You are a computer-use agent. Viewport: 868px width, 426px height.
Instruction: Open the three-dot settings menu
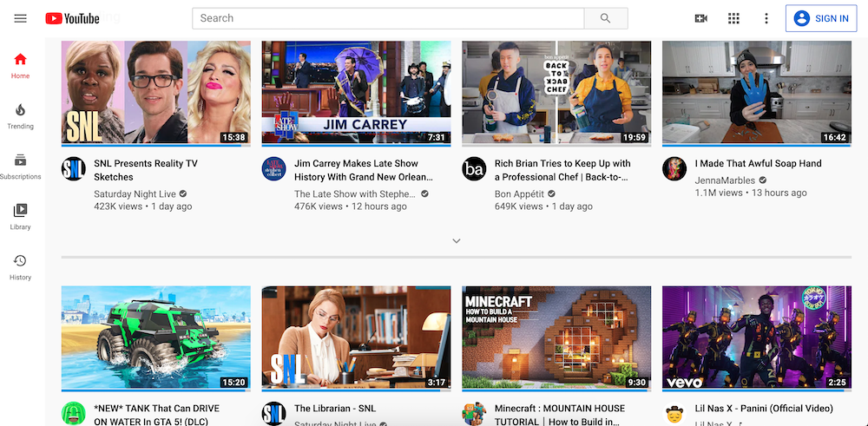click(766, 18)
